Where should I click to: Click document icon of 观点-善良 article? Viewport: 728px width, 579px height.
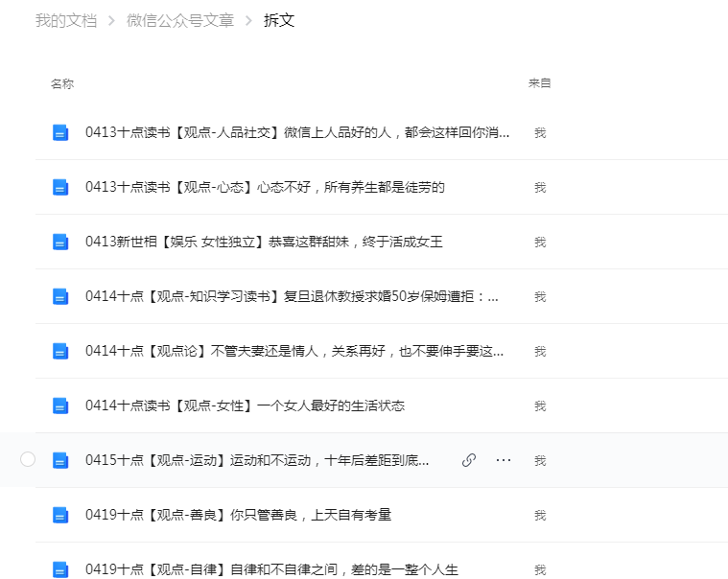[x=60, y=515]
